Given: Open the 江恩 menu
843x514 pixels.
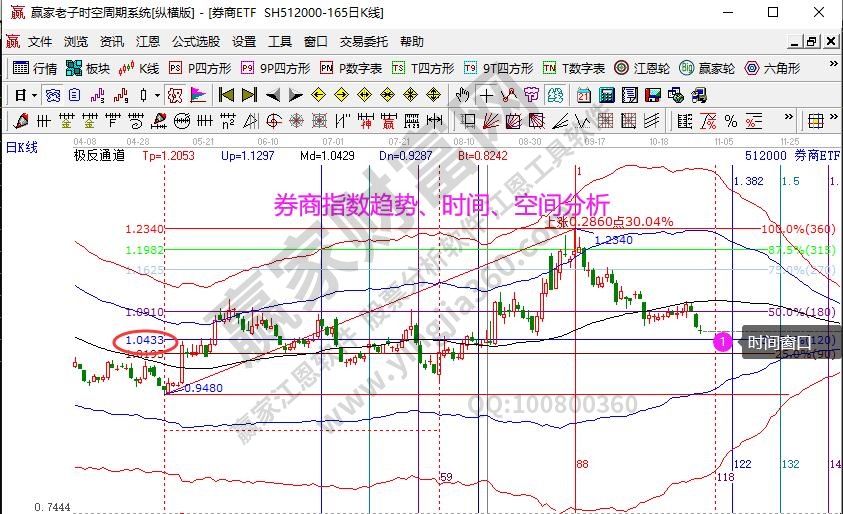Looking at the screenshot, I should coord(147,41).
